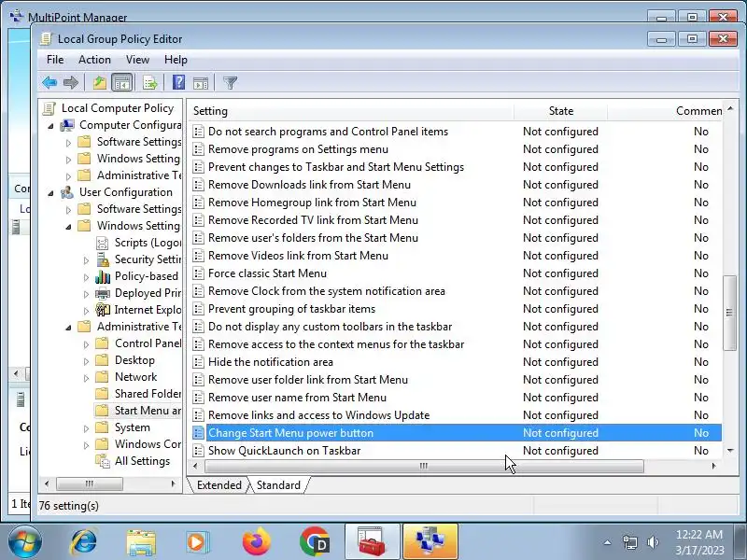Select Security Settings node in tree
The width and height of the screenshot is (747, 560).
(x=138, y=259)
